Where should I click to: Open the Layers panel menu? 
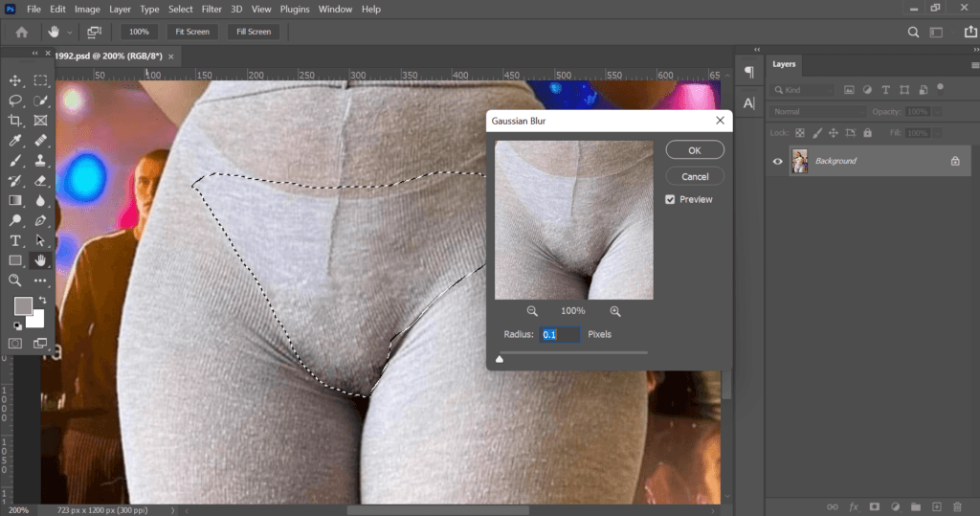coord(974,65)
